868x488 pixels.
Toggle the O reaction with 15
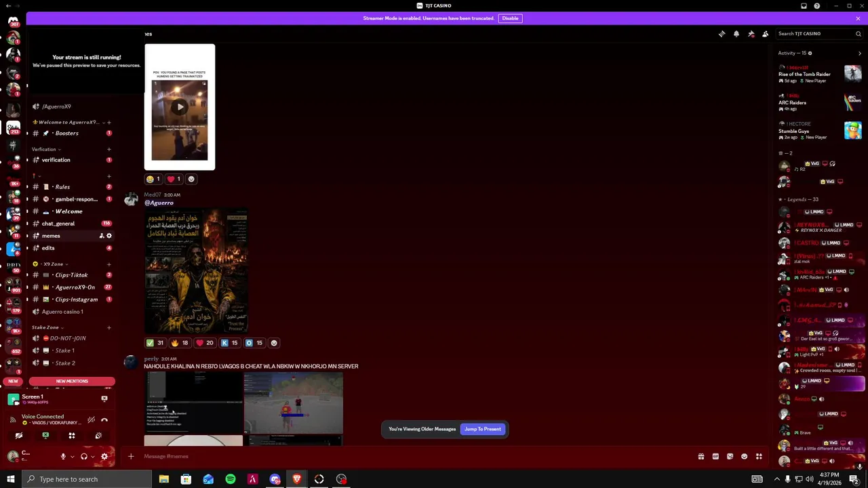tap(254, 343)
